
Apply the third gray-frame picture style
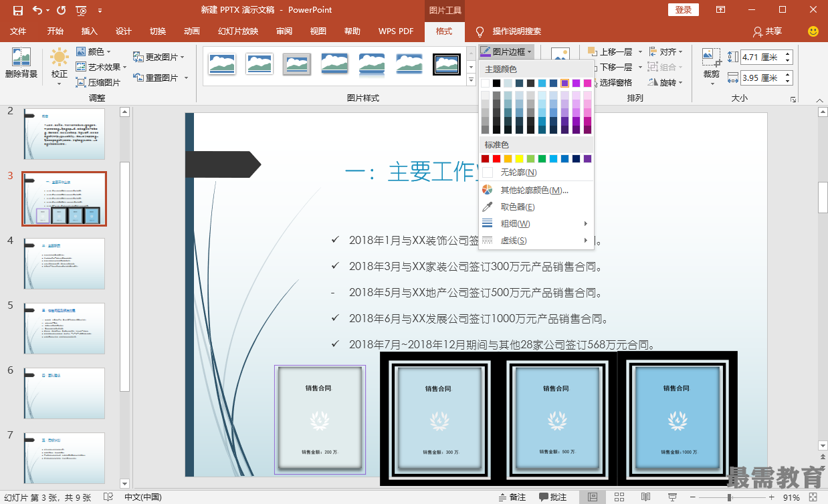click(x=296, y=64)
